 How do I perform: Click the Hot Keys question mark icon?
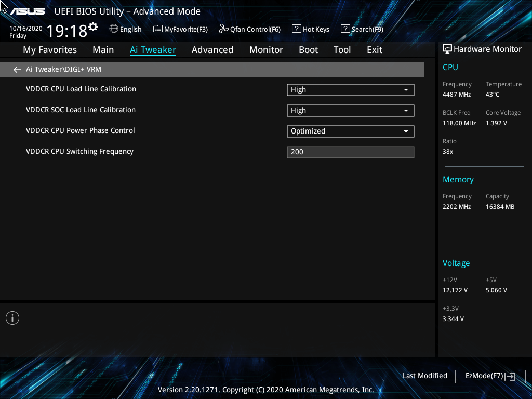coord(297,29)
